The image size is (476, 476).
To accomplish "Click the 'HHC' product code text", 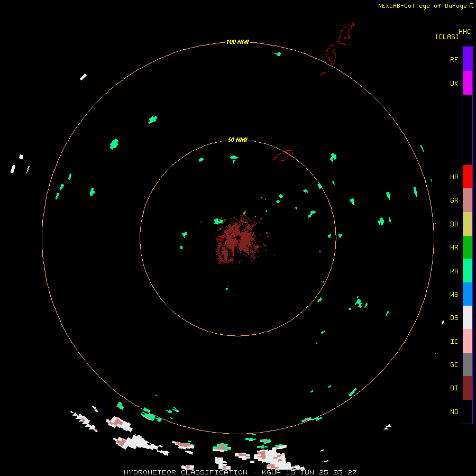I will [465, 32].
